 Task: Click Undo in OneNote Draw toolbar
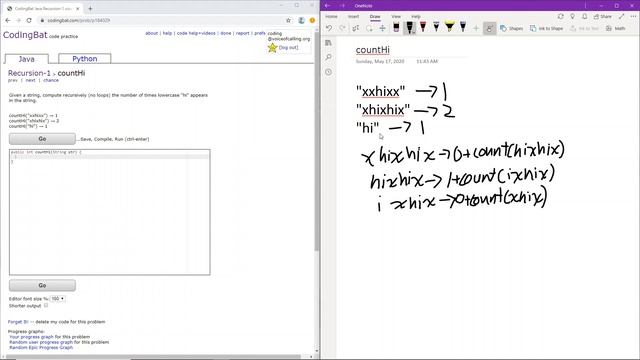click(329, 28)
